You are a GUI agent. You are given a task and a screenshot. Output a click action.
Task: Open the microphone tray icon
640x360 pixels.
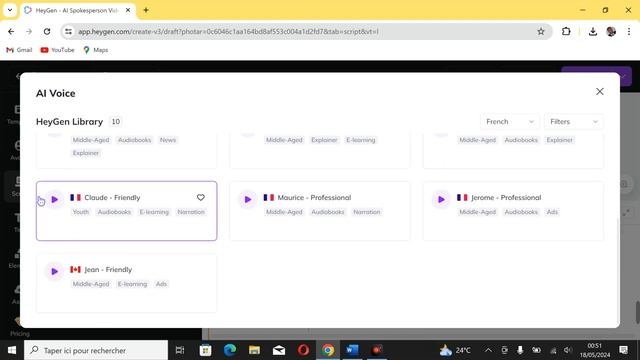pos(520,350)
